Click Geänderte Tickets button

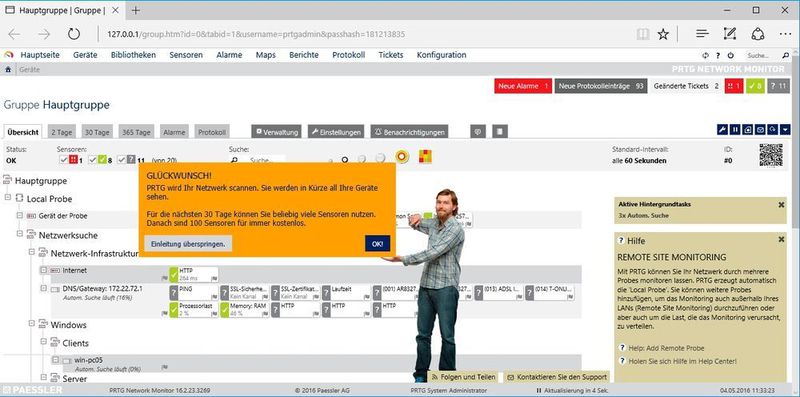686,86
